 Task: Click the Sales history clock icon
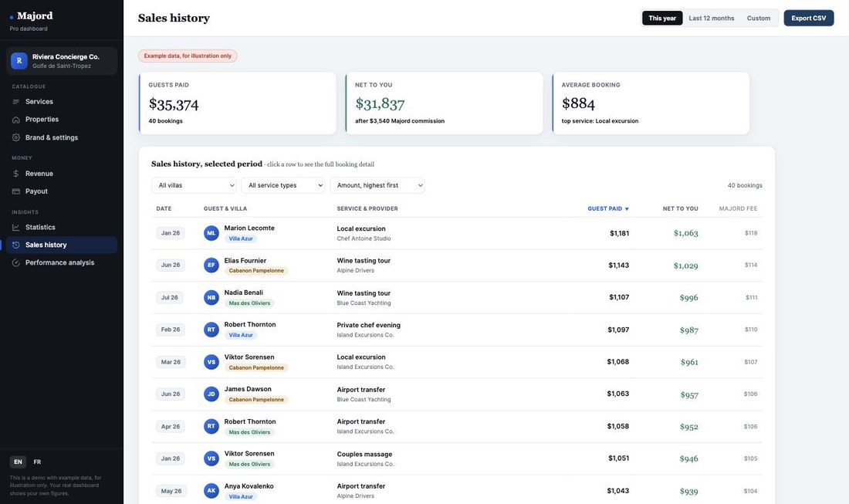[15, 245]
